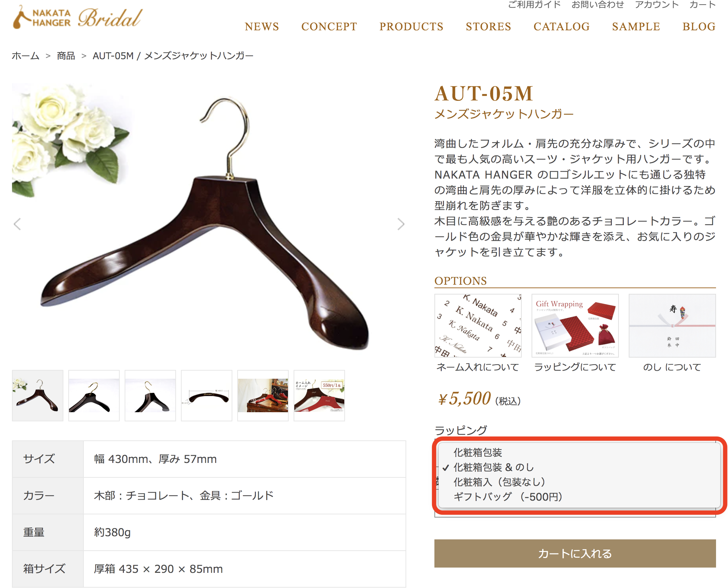This screenshot has height=588, width=728.
Task: Click the カートに入れる button
Action: point(575,553)
